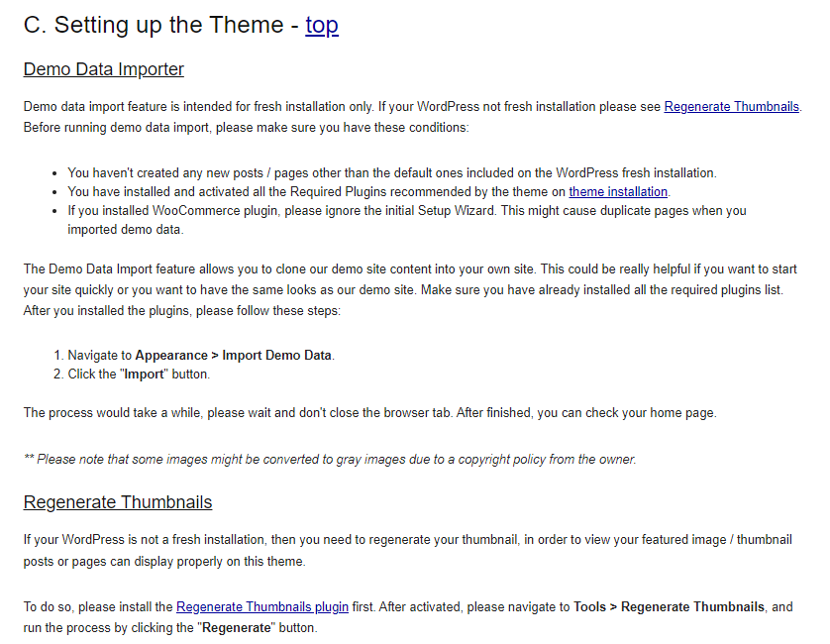Open the Regenerate Thumbnails link in the intro paragraph

731,107
